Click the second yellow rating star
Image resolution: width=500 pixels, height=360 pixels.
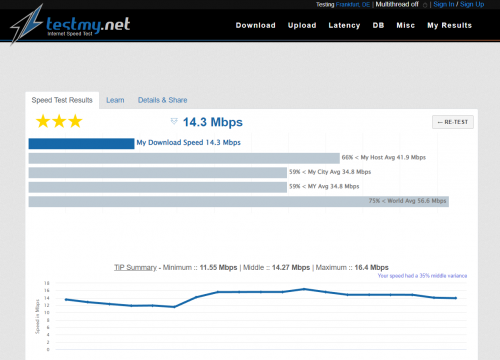59,121
